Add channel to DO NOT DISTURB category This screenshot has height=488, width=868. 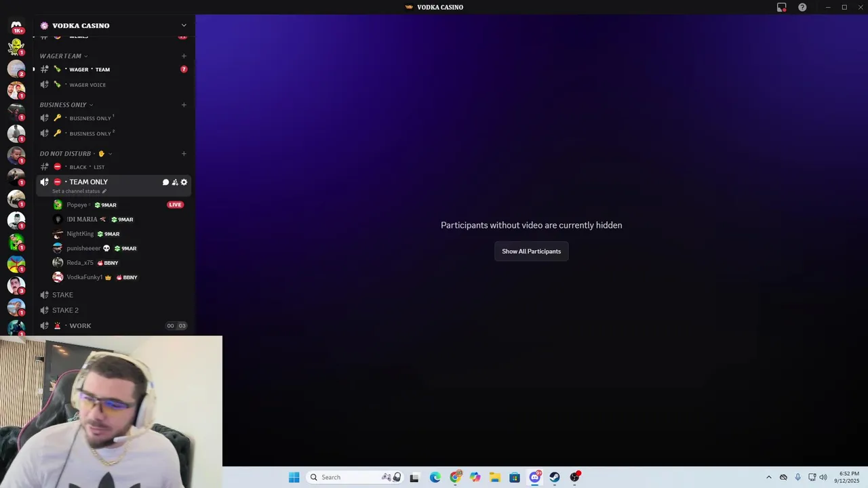tap(184, 154)
